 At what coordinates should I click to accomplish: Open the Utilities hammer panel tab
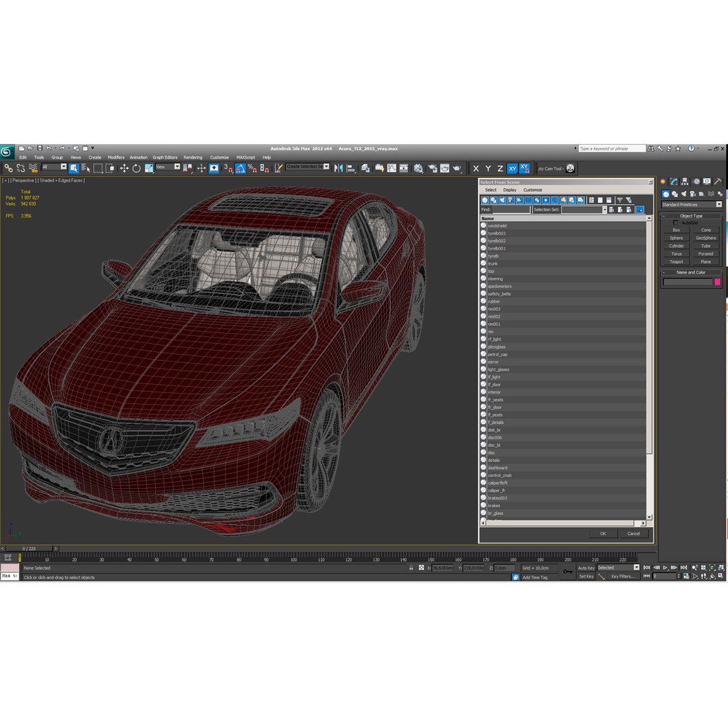point(718,181)
